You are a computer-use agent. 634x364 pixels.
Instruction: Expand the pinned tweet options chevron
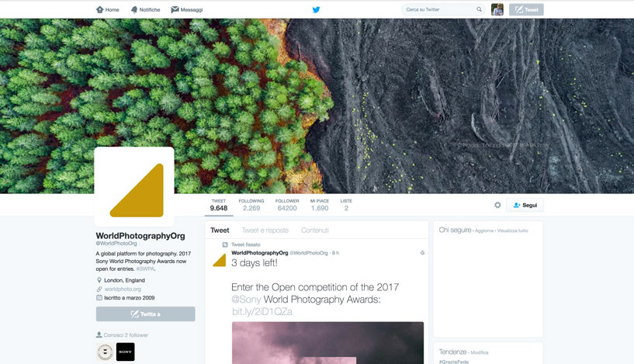422,253
